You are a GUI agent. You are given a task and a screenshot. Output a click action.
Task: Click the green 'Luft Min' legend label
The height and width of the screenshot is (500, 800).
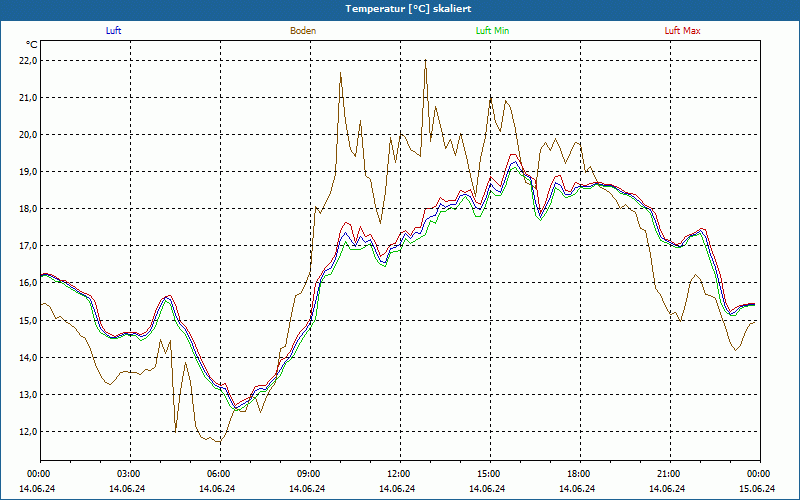click(x=492, y=31)
